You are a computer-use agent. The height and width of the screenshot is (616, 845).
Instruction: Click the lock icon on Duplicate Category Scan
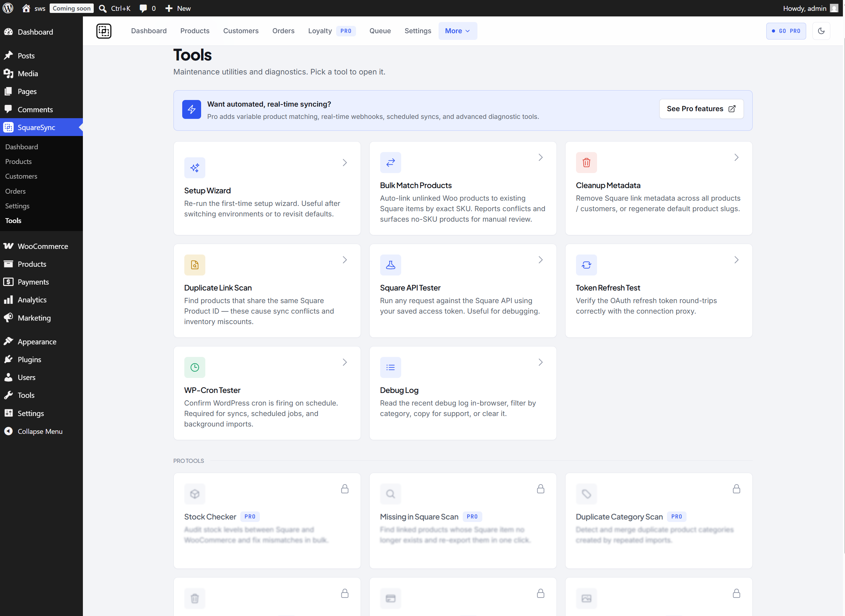(737, 489)
